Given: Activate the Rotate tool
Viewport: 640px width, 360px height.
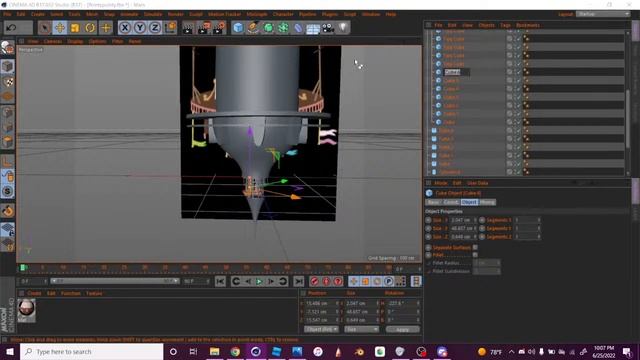Looking at the screenshot, I should [90, 28].
